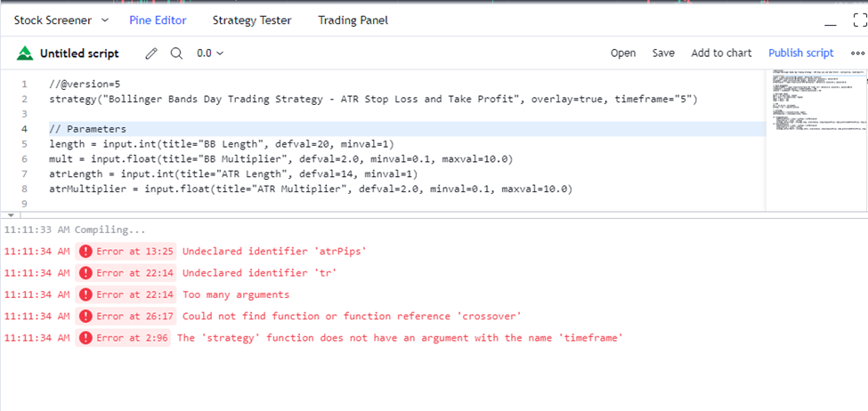Click the code minimap preview

(x=816, y=140)
